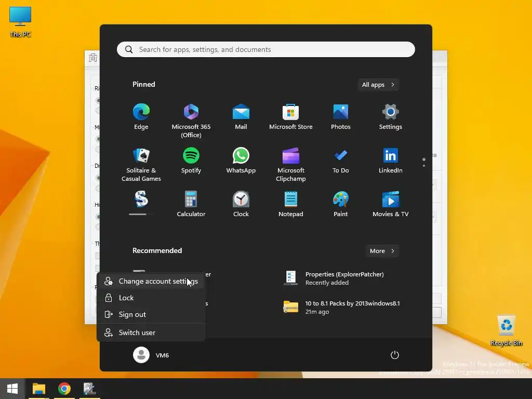Open the To Do app
The image size is (532, 399).
341,161
